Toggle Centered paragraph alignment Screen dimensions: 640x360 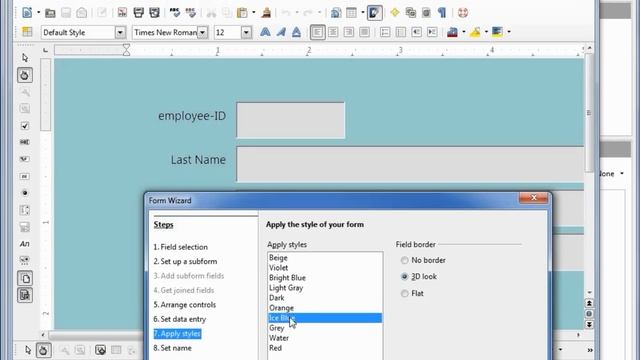[333, 32]
